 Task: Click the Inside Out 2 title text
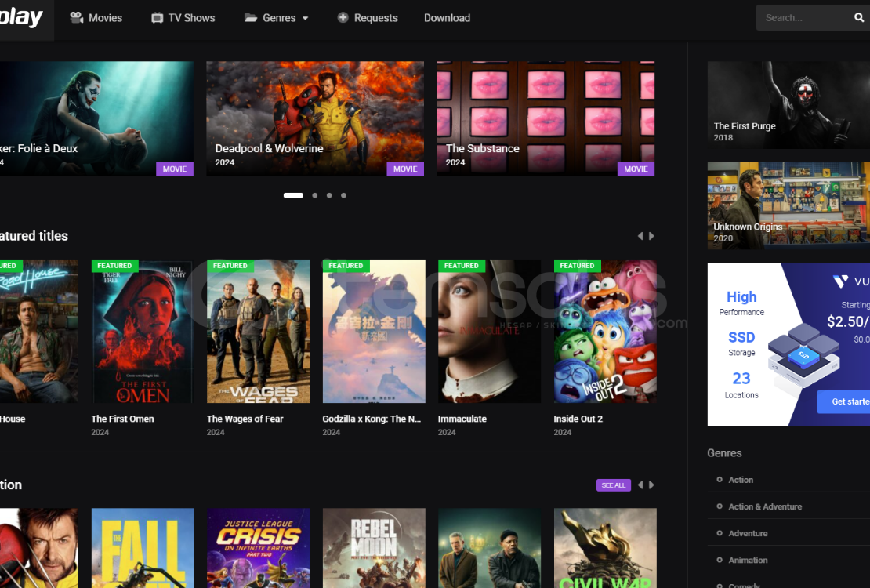[578, 419]
